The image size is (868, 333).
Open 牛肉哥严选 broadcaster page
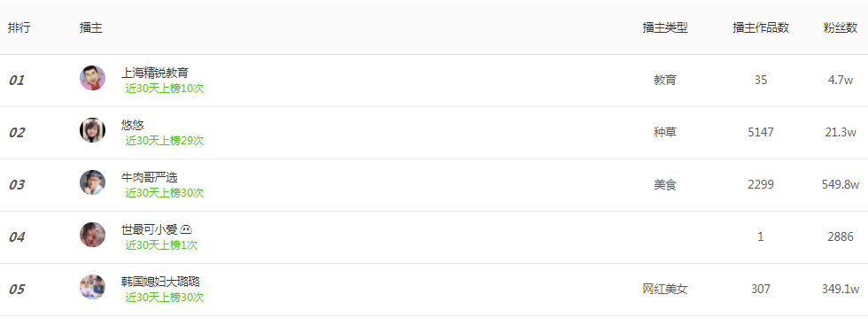tap(150, 177)
